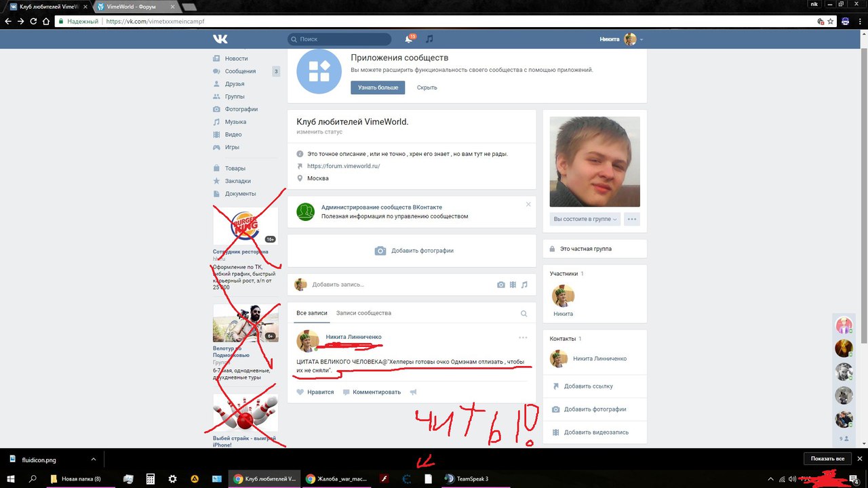Click the share megaphone icon on post

pyautogui.click(x=413, y=392)
